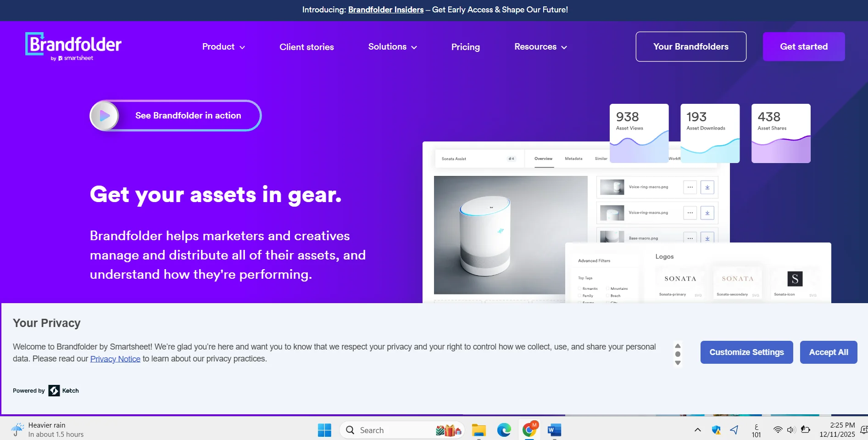Open Microsoft Edge from the taskbar
Screen dimensions: 868x440
pos(504,430)
